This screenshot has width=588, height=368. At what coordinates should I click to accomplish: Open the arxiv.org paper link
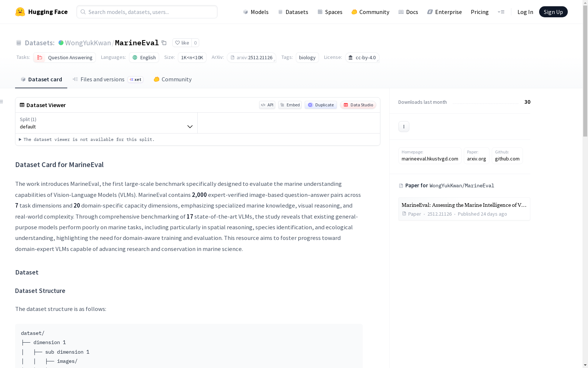[477, 156]
